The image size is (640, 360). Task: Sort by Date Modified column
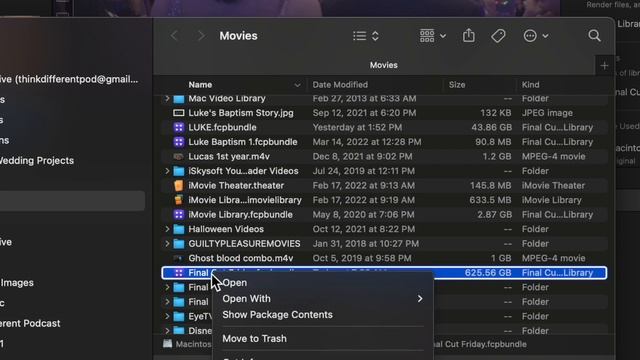[x=340, y=85]
